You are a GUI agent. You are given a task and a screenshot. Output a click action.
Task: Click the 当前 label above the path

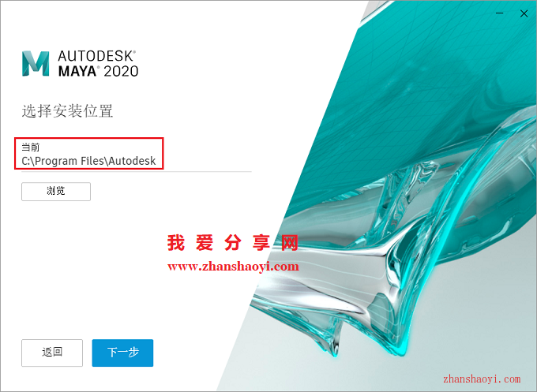coord(31,147)
